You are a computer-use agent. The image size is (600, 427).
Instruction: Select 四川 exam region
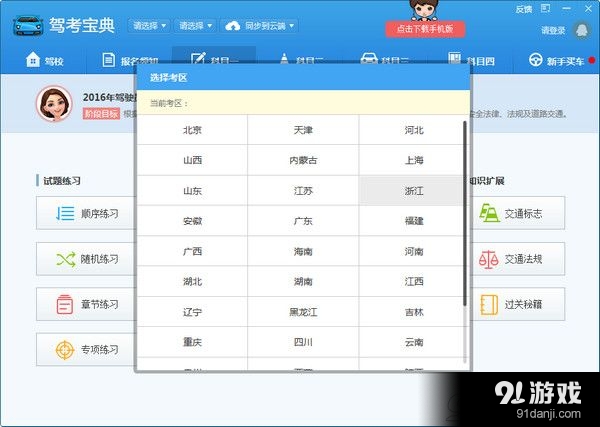(303, 342)
